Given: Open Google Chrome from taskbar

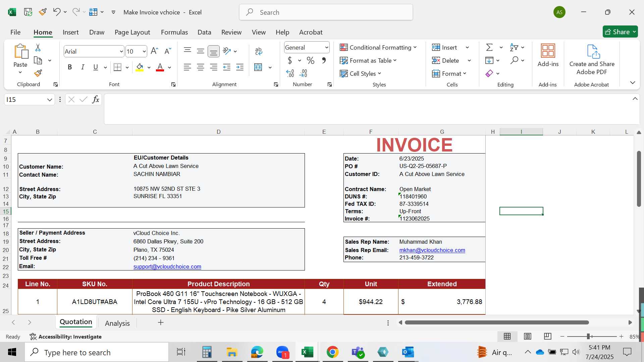Looking at the screenshot, I should click(x=332, y=352).
